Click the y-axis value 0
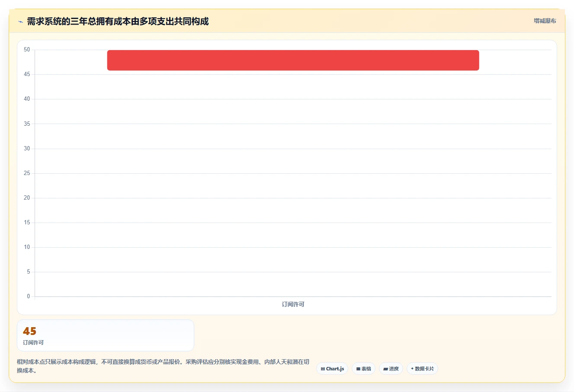This screenshot has width=574, height=392. pos(29,296)
